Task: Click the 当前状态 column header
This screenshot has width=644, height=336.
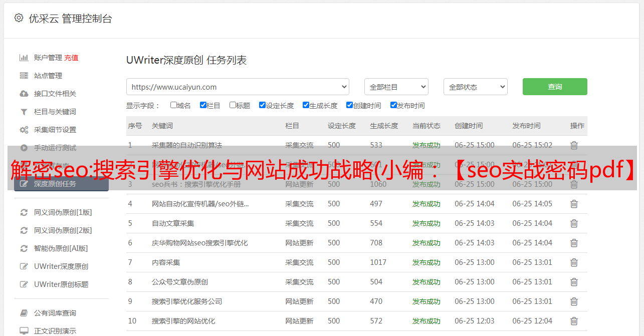Action: tap(426, 126)
